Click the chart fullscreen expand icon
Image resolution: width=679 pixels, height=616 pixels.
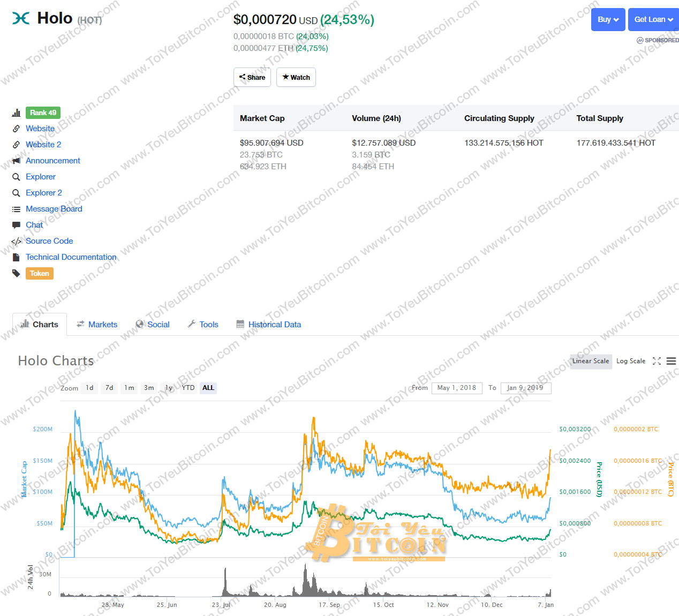tap(657, 361)
